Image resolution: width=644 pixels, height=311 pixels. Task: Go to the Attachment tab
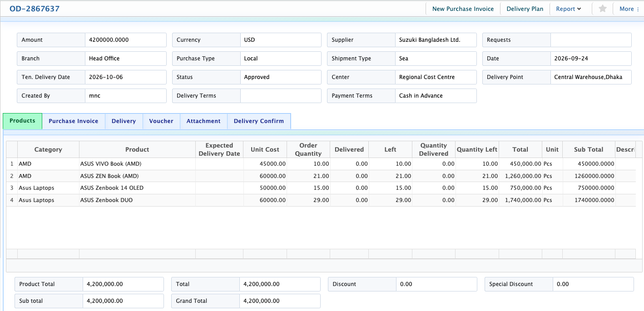[203, 121]
